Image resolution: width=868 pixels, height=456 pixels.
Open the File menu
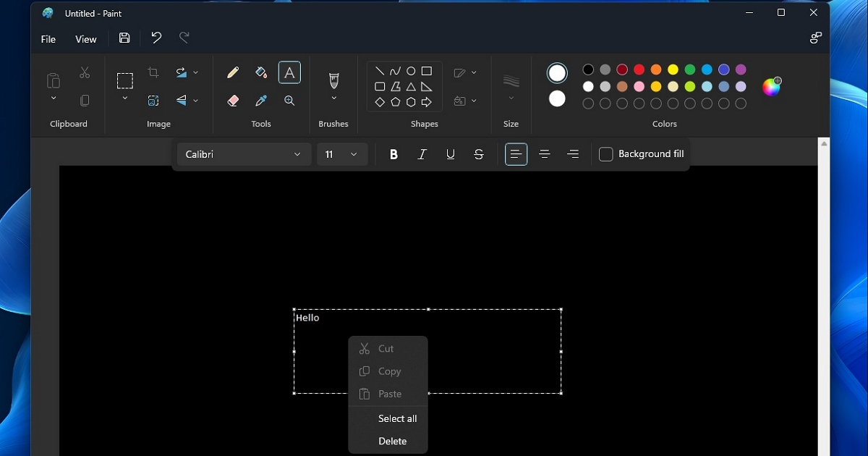48,39
